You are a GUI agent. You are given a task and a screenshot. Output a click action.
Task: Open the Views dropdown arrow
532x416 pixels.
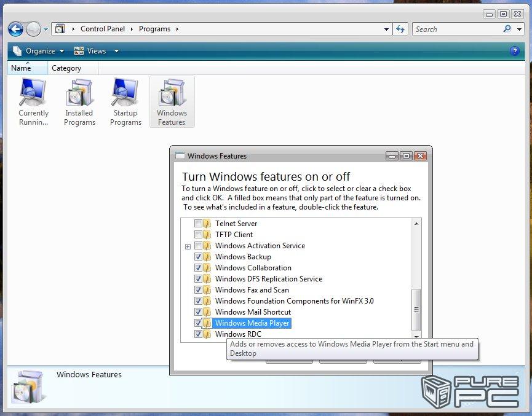116,51
